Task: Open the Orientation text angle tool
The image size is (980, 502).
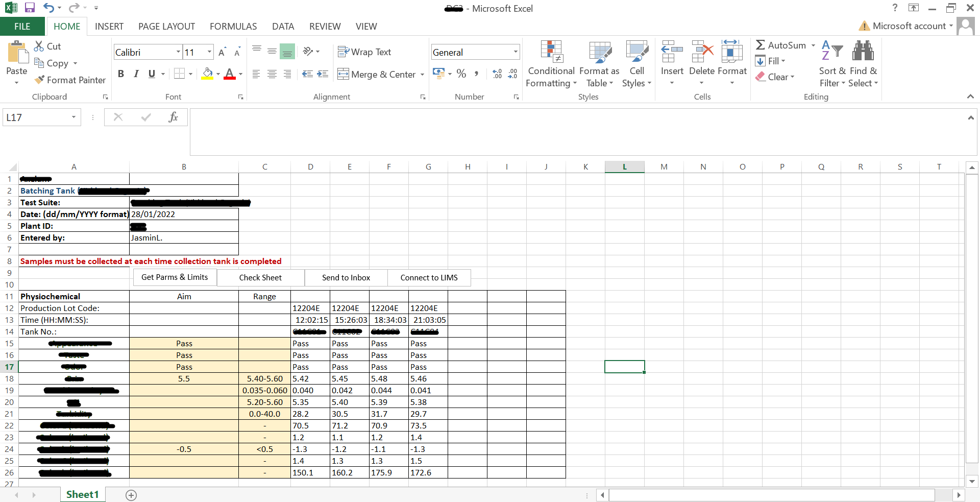Action: point(308,51)
